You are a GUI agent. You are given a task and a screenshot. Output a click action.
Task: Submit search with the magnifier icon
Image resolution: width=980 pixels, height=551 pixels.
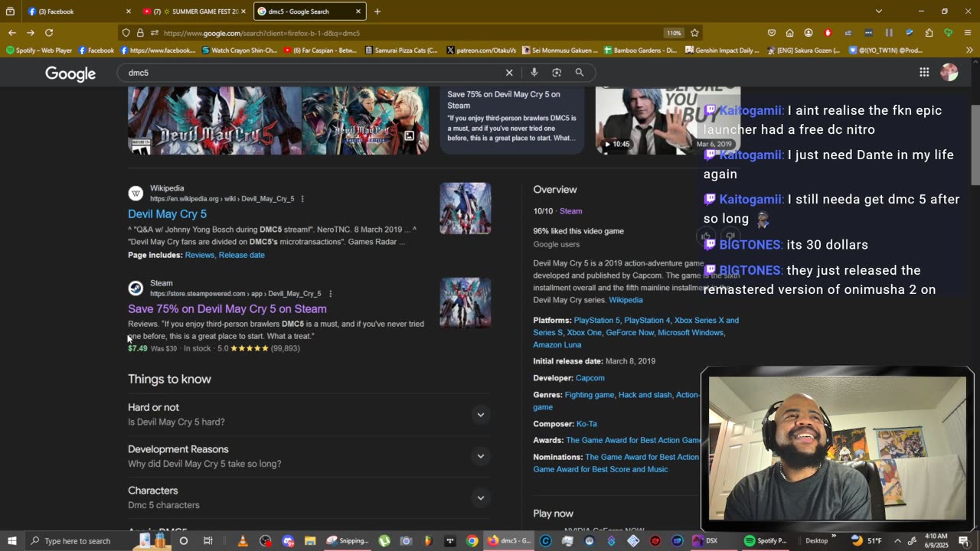pos(580,73)
